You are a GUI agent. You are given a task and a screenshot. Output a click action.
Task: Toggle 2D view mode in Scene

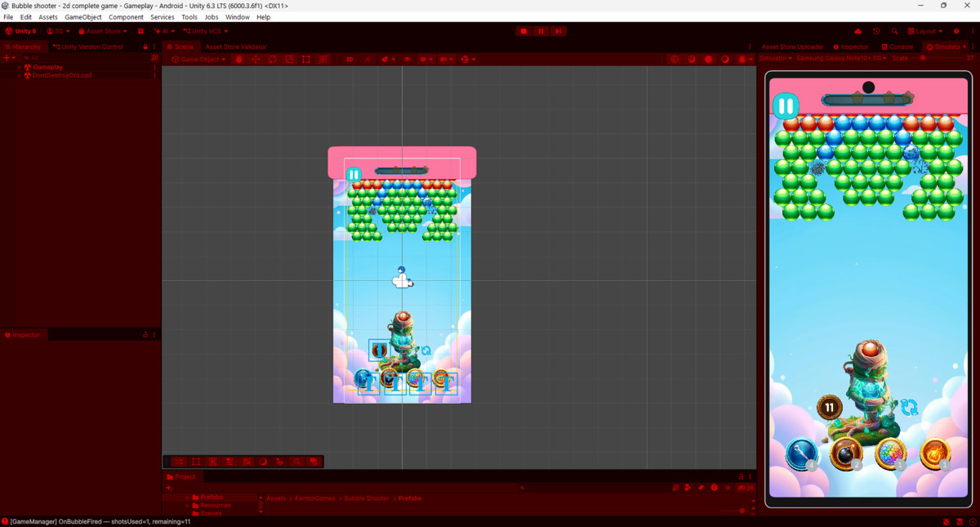click(x=349, y=59)
